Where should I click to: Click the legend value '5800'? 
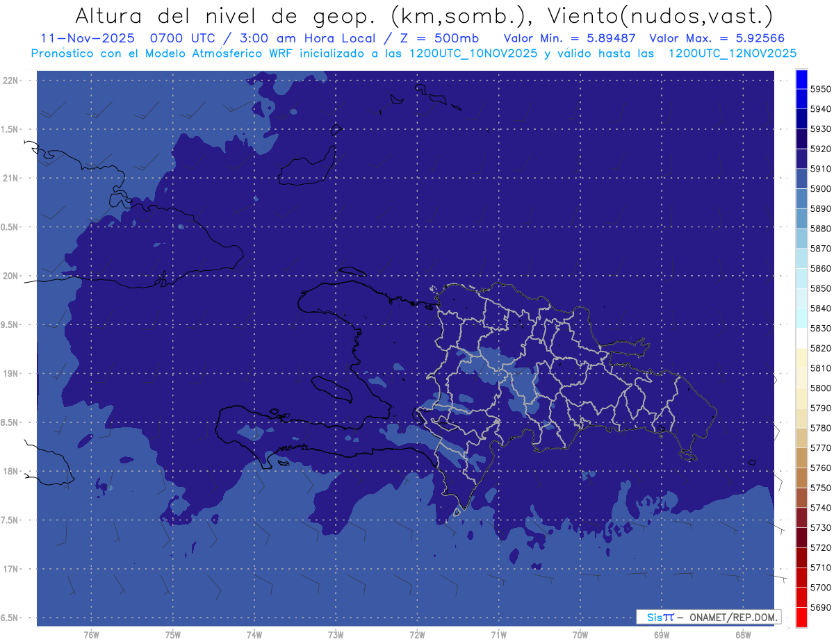(821, 388)
